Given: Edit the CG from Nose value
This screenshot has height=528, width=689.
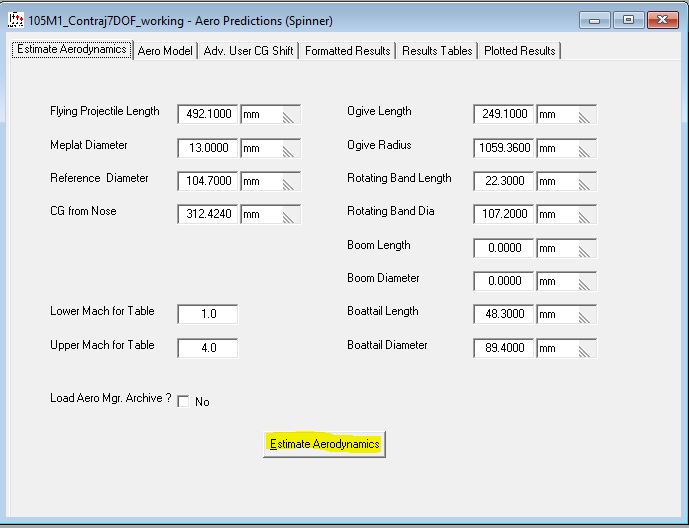Looking at the screenshot, I should click(x=208, y=214).
